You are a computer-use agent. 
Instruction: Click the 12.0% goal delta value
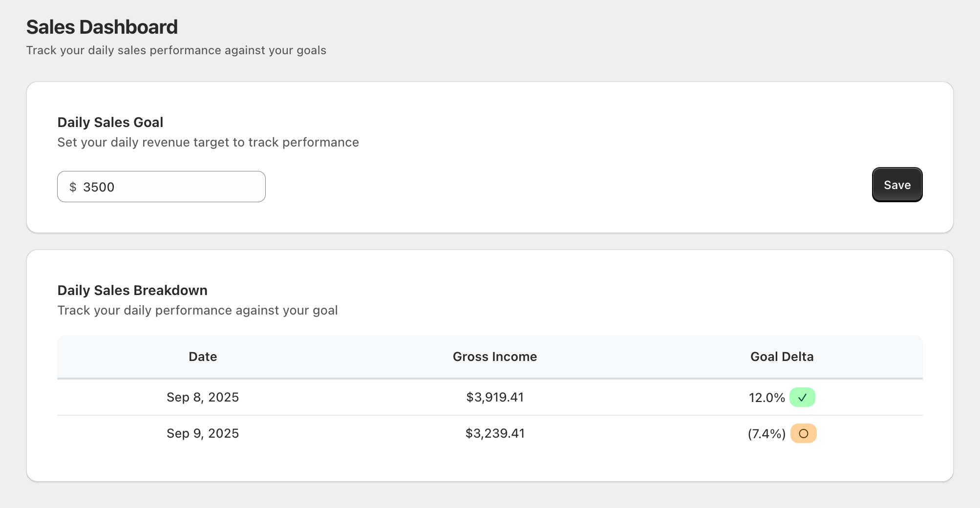coord(767,398)
